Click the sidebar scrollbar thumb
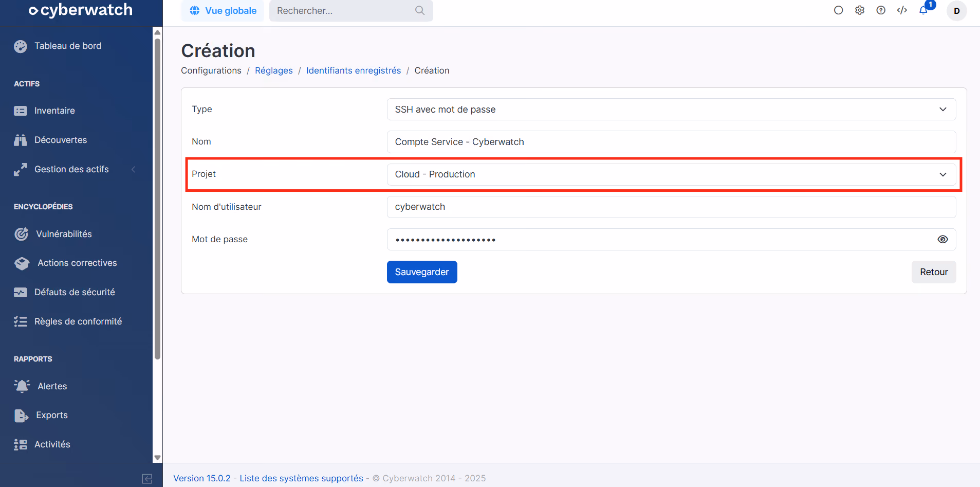Screen dimensions: 980x487 click(157, 199)
